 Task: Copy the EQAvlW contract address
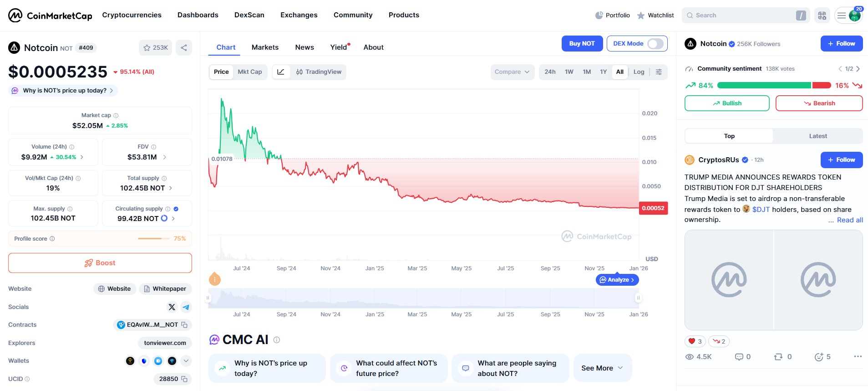point(184,325)
